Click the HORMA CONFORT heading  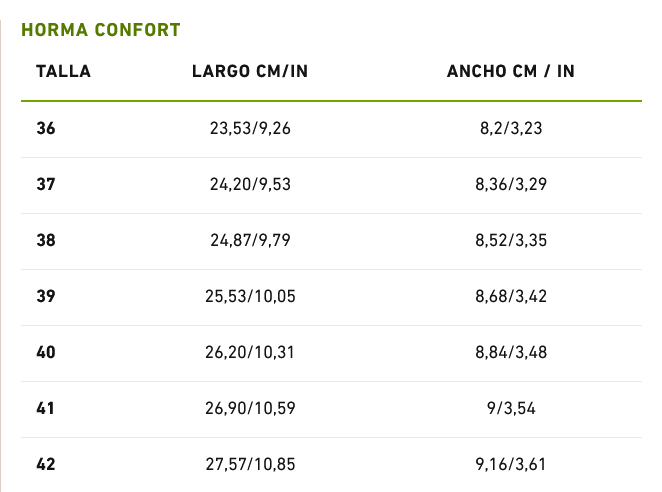[101, 30]
